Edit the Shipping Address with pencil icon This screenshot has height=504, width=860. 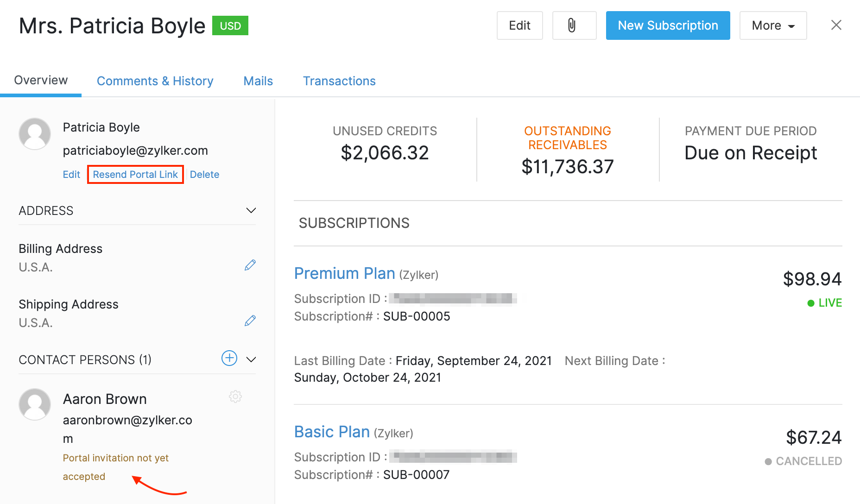tap(250, 321)
